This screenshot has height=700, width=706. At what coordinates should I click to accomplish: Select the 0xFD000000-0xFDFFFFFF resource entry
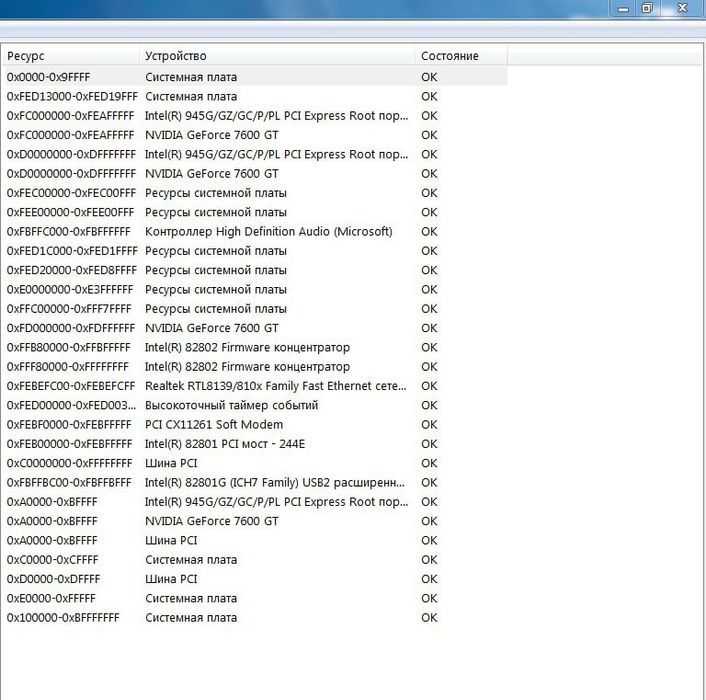71,329
